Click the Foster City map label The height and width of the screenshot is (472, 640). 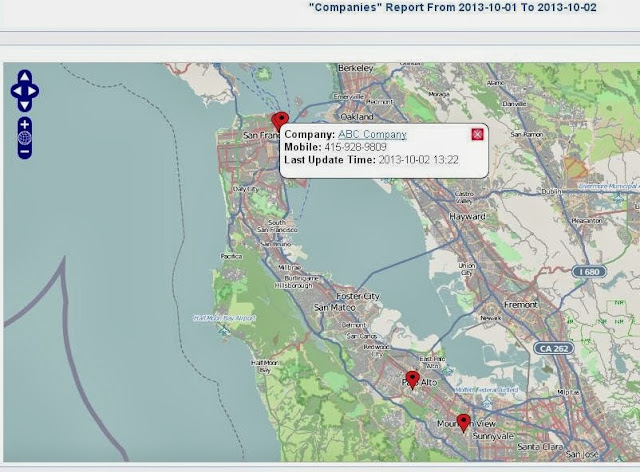click(358, 296)
